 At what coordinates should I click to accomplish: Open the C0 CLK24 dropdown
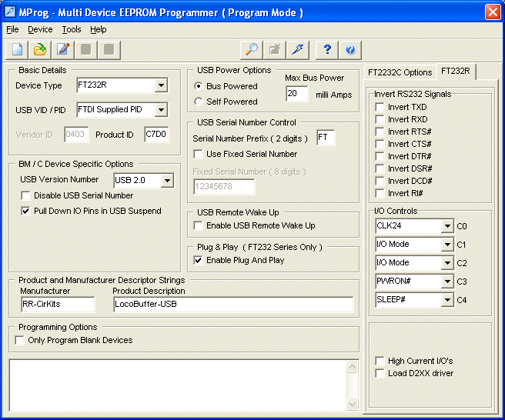click(x=447, y=226)
